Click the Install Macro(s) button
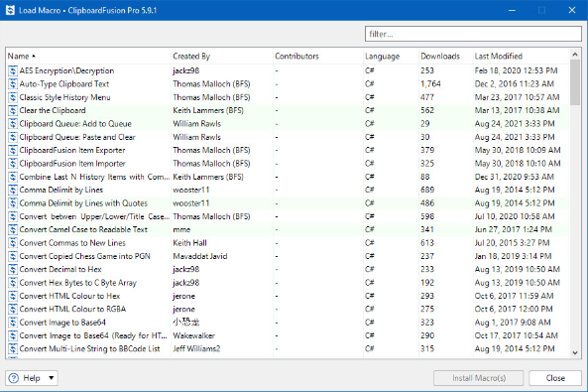The height and width of the screenshot is (392, 588). pyautogui.click(x=479, y=378)
